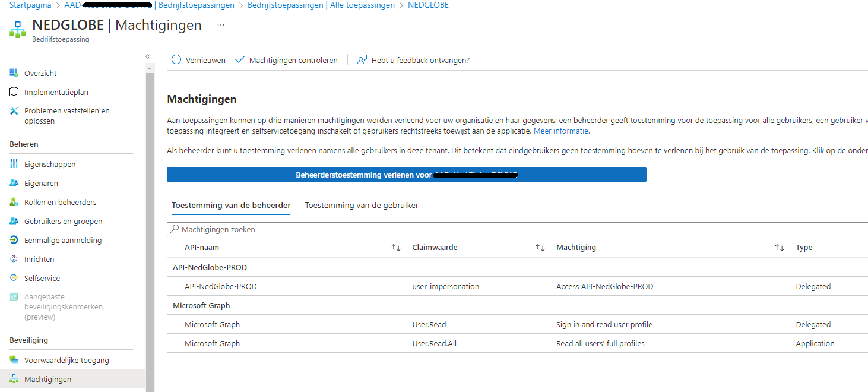Click the Application type cell

pos(815,343)
